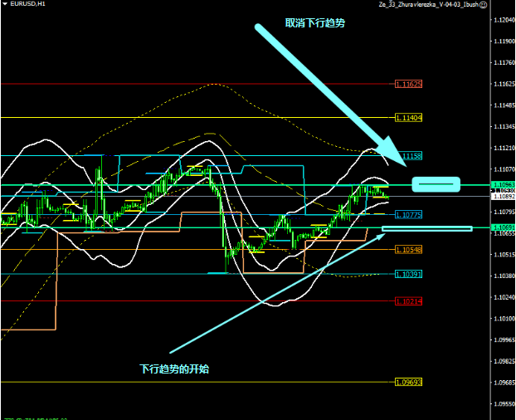This screenshot has height=420, width=516.
Task: Click the Ze_33_Zhuravlerezka expert advisor name
Action: point(426,4)
